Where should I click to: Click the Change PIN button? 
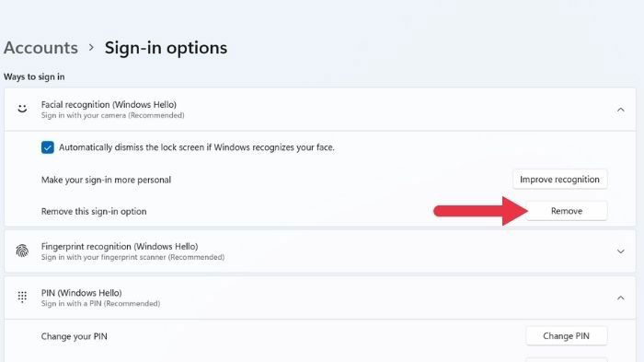pyautogui.click(x=567, y=336)
